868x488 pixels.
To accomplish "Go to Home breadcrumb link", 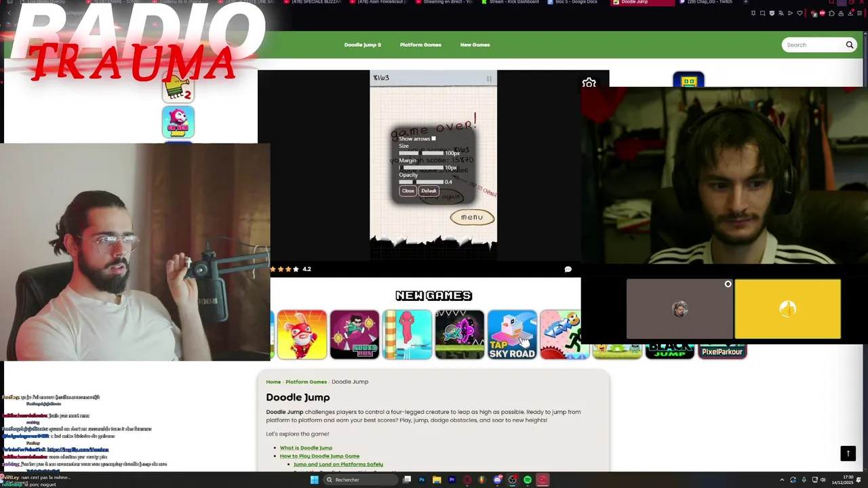I will 273,382.
